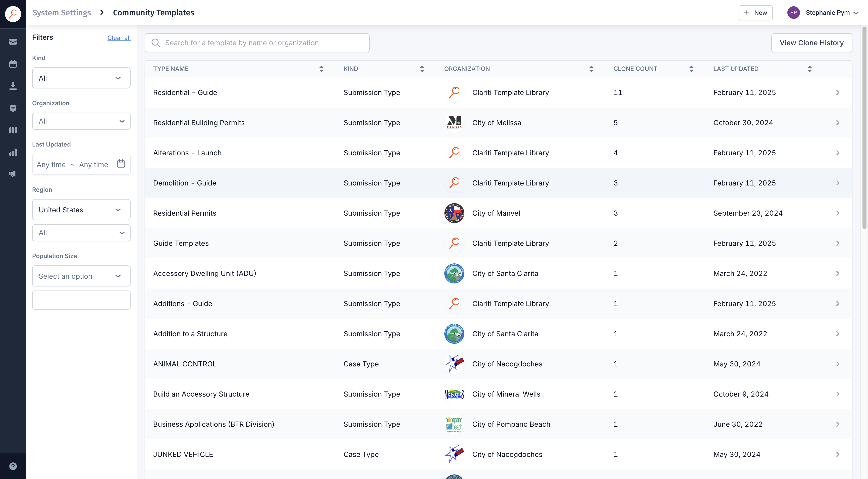Open the shield icon in sidebar
The image size is (868, 479).
pyautogui.click(x=13, y=108)
